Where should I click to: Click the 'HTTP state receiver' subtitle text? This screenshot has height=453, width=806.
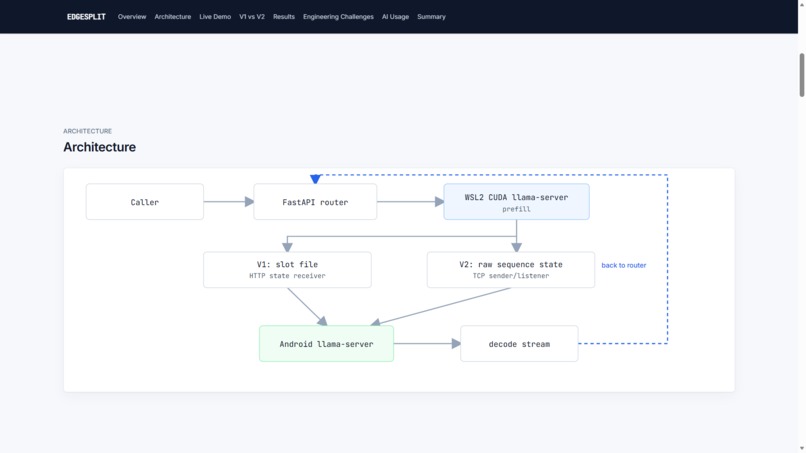click(x=287, y=276)
